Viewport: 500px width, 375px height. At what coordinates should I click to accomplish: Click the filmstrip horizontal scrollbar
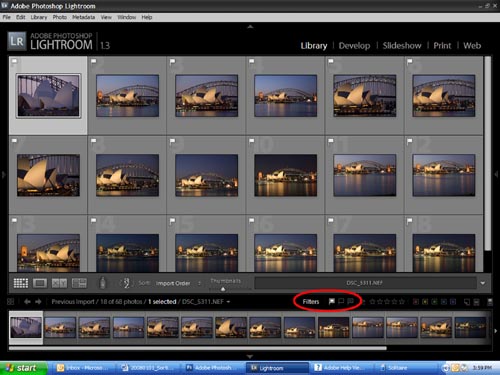[198, 348]
